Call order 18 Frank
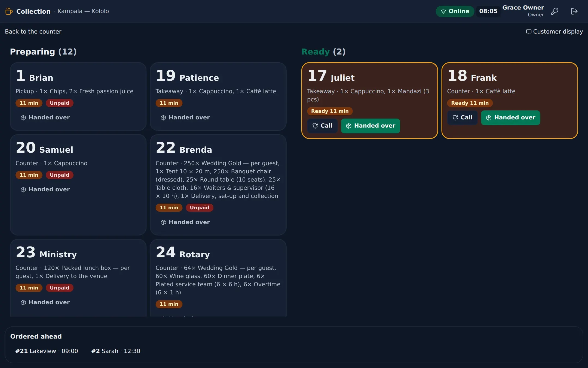 (462, 117)
